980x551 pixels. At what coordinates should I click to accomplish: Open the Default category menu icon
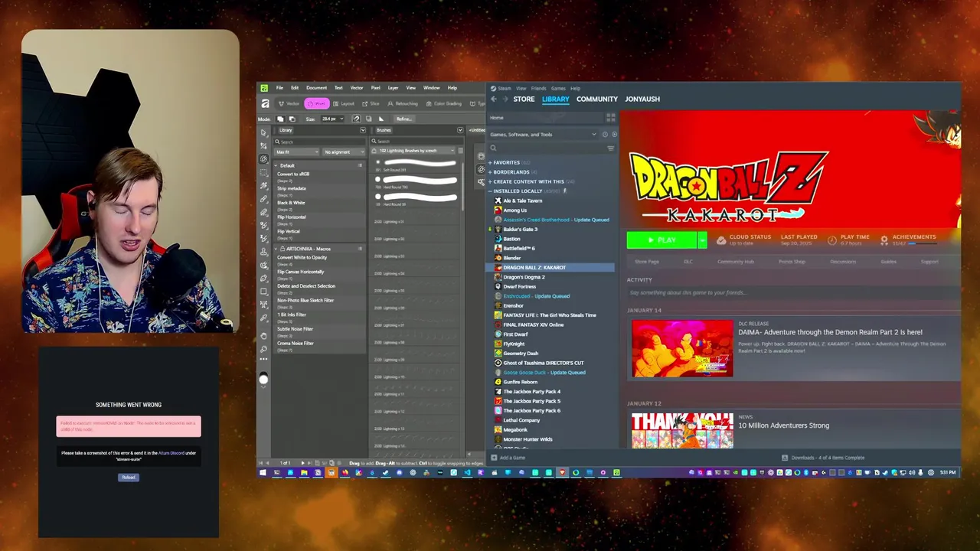(x=360, y=165)
